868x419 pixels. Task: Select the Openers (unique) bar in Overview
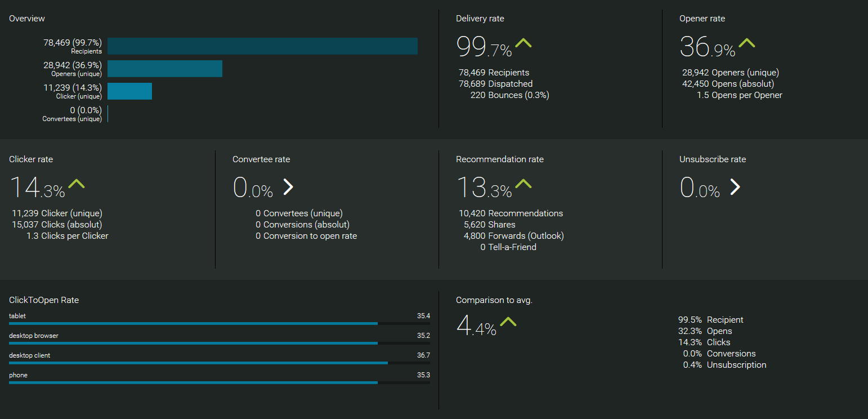click(x=165, y=69)
